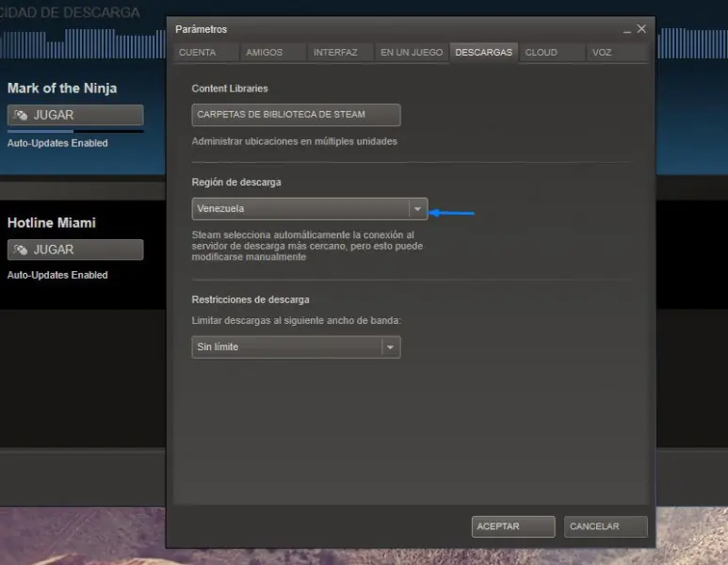Click the Parámetros window title
This screenshot has height=565, width=728.
(201, 29)
